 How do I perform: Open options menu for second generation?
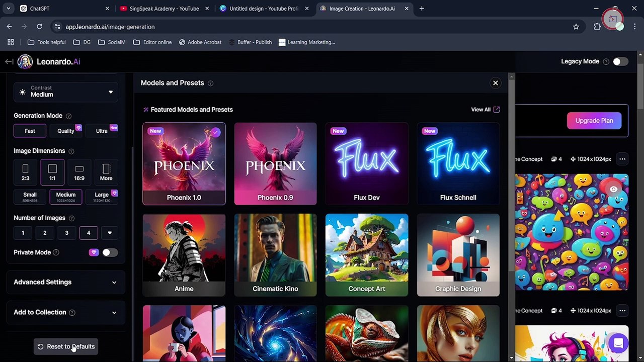622,310
